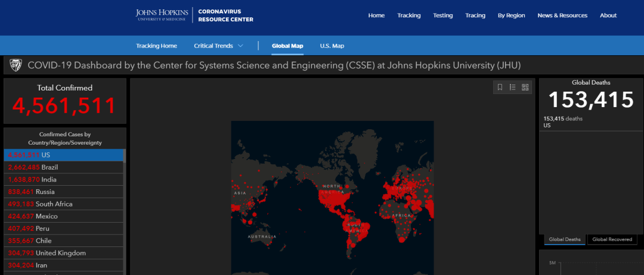Viewport: 644px width, 275px height.
Task: Select Peru in the confirmed cases list
Action: click(x=63, y=229)
